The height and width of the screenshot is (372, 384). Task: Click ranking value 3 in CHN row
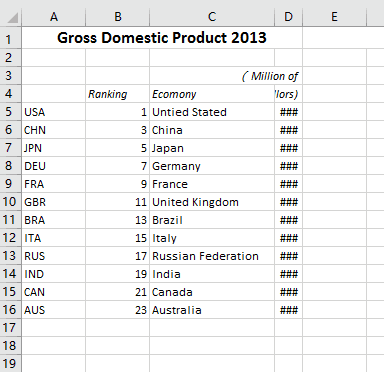click(118, 130)
